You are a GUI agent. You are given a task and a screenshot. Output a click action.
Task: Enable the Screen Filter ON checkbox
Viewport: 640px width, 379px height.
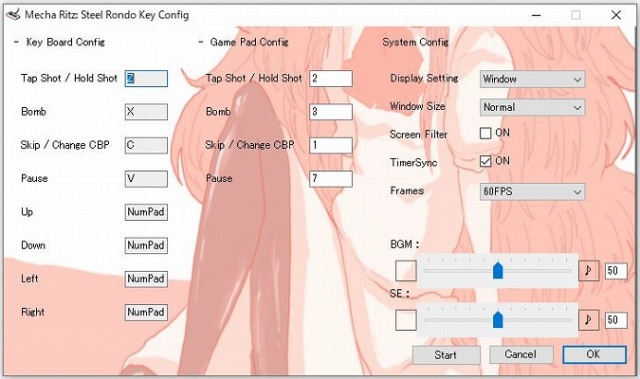[x=485, y=133]
